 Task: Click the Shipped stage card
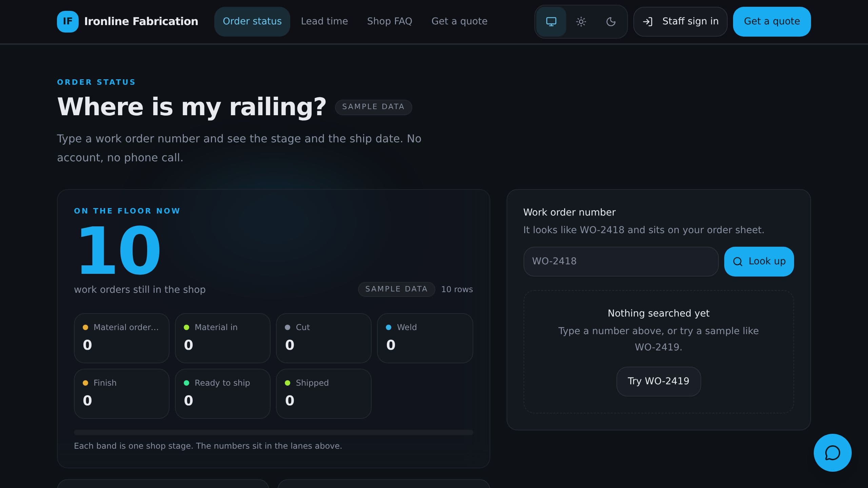[323, 394]
